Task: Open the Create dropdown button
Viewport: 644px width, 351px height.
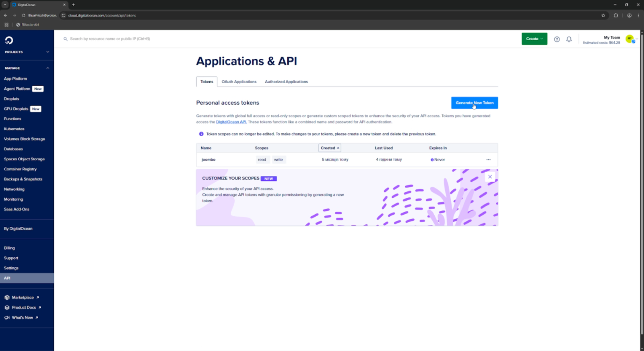Action: pos(534,39)
